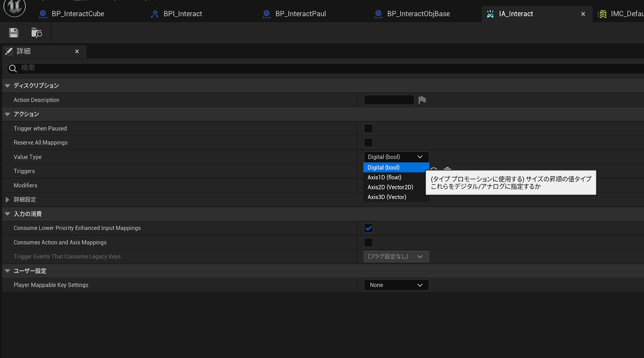Image resolution: width=644 pixels, height=358 pixels.
Task: Collapse the 入力の消費 section
Action: point(8,214)
